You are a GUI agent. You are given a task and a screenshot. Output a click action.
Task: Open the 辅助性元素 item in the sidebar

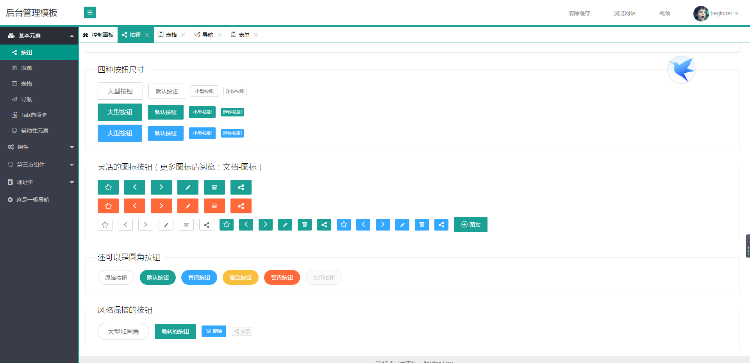[39, 130]
